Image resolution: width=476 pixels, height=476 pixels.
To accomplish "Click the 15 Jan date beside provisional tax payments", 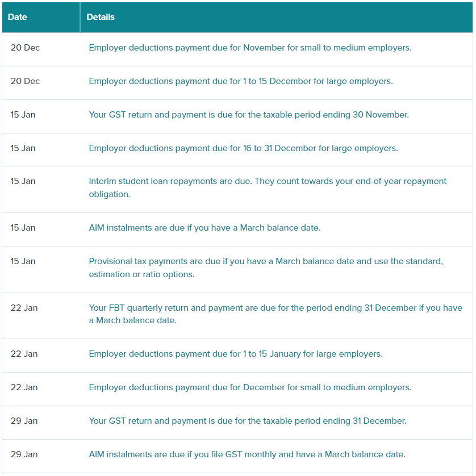I will 23,261.
